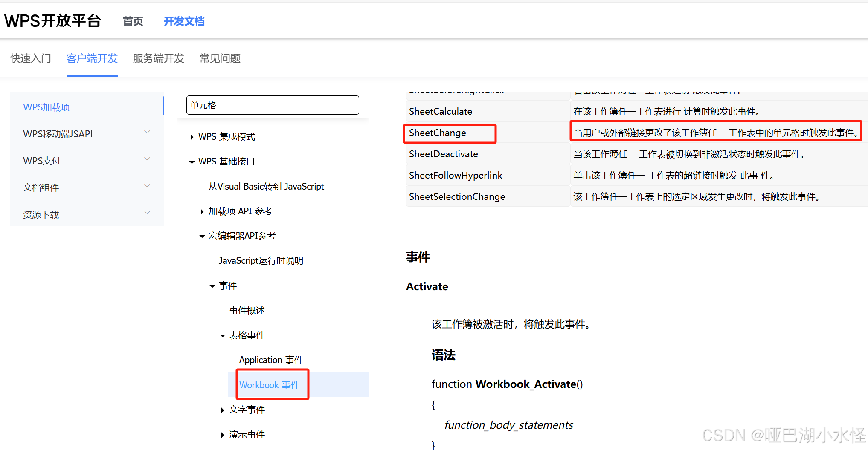
Task: Collapse the 宏编辑器API参考 tree arrow
Action: (x=202, y=237)
